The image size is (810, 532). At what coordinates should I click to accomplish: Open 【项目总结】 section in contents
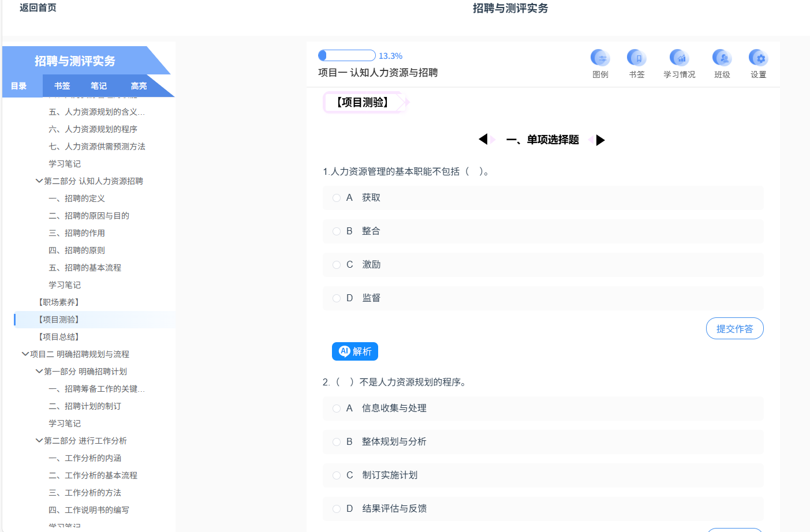[58, 337]
